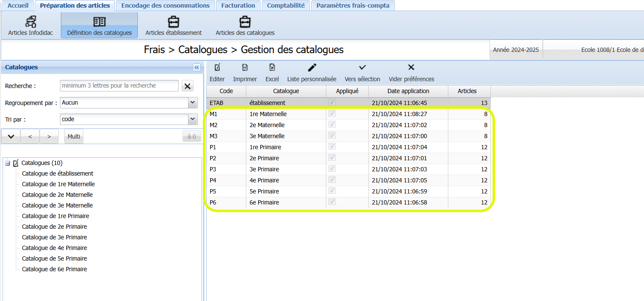Click Vers sélection checkmark icon
The width and height of the screenshot is (644, 301).
[362, 68]
